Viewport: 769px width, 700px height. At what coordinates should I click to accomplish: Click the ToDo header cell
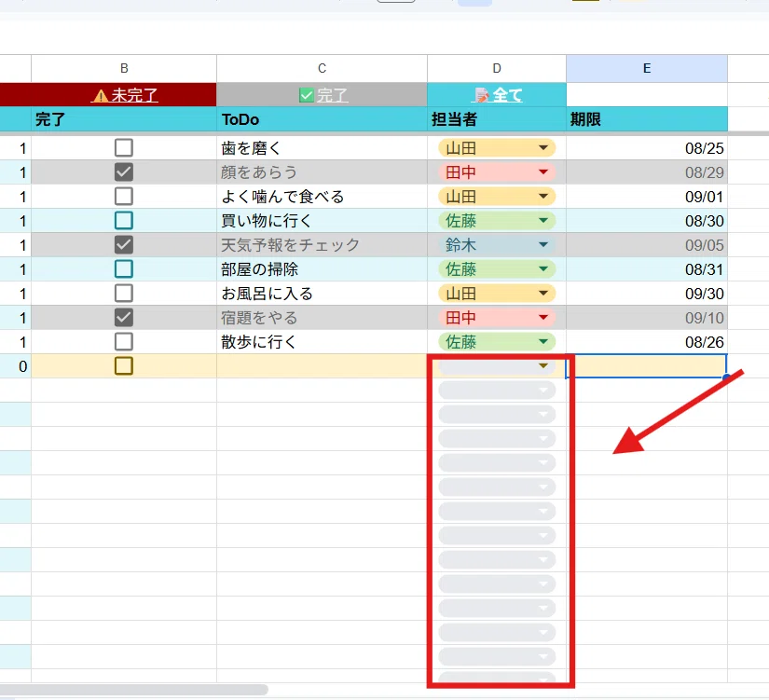click(322, 119)
